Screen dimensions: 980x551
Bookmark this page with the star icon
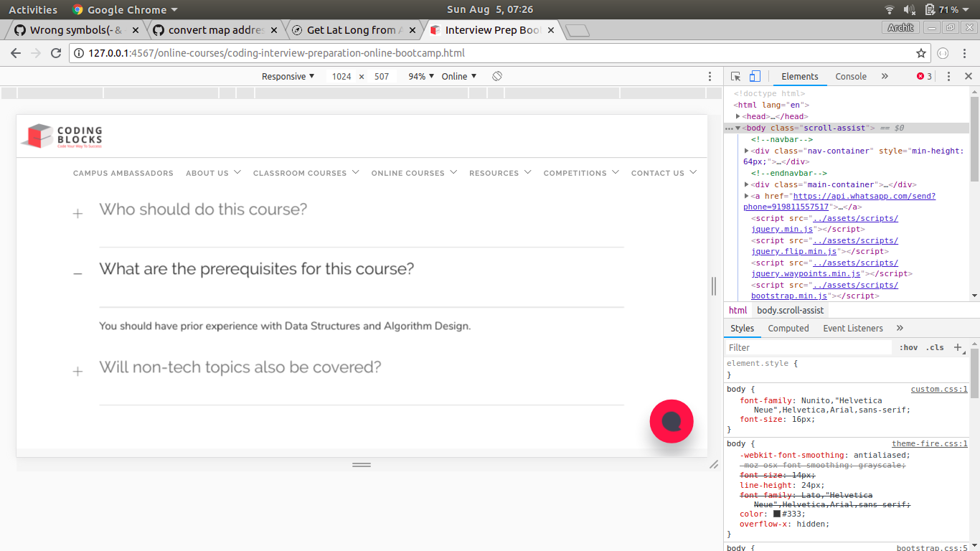click(x=921, y=53)
